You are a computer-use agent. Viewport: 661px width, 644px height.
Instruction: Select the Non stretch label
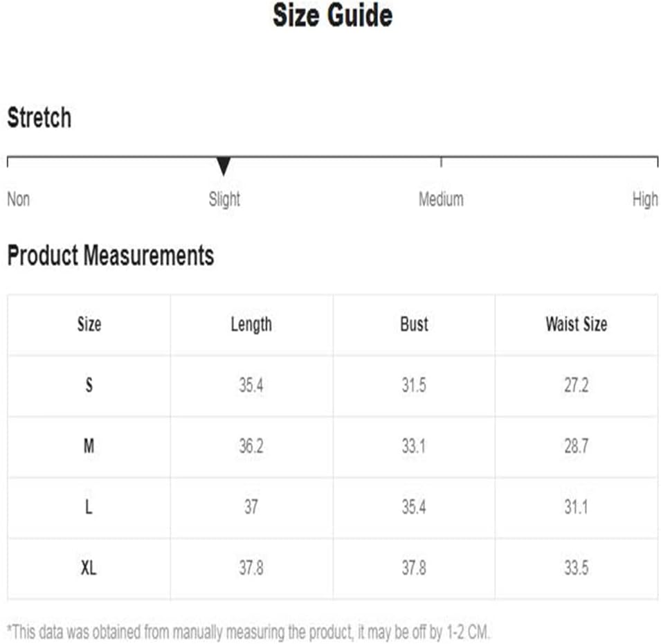19,199
